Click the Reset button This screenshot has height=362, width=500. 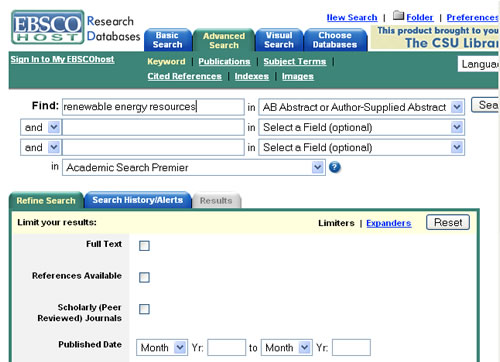448,222
